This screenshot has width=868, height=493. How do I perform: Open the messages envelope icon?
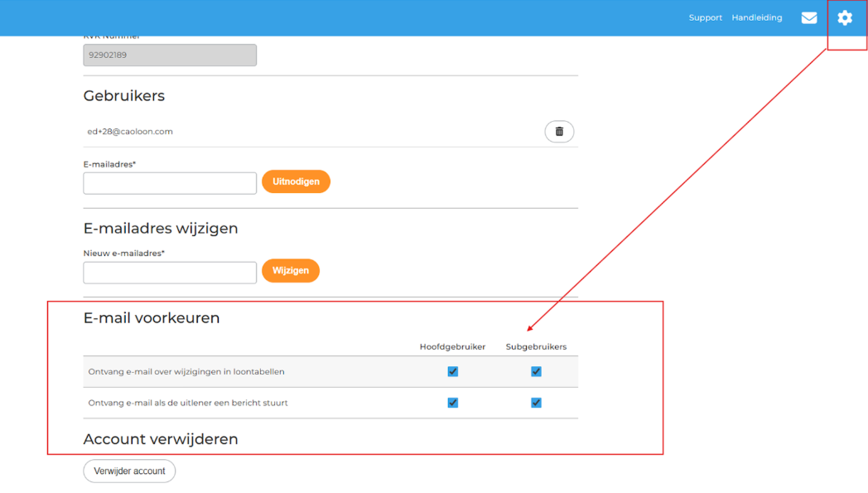[808, 18]
